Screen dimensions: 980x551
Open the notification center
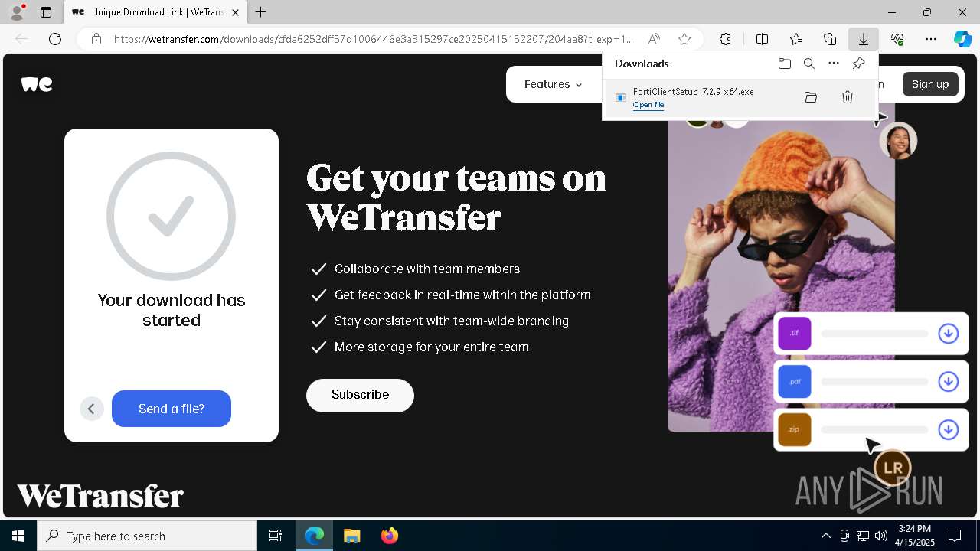pos(955,536)
